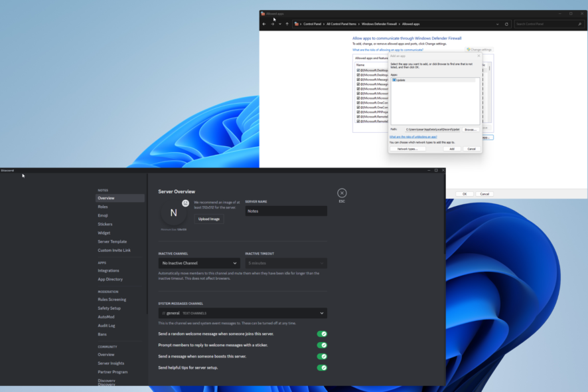588x392 pixels.
Task: Click Cancel in the Add an app dialog
Action: [471, 149]
